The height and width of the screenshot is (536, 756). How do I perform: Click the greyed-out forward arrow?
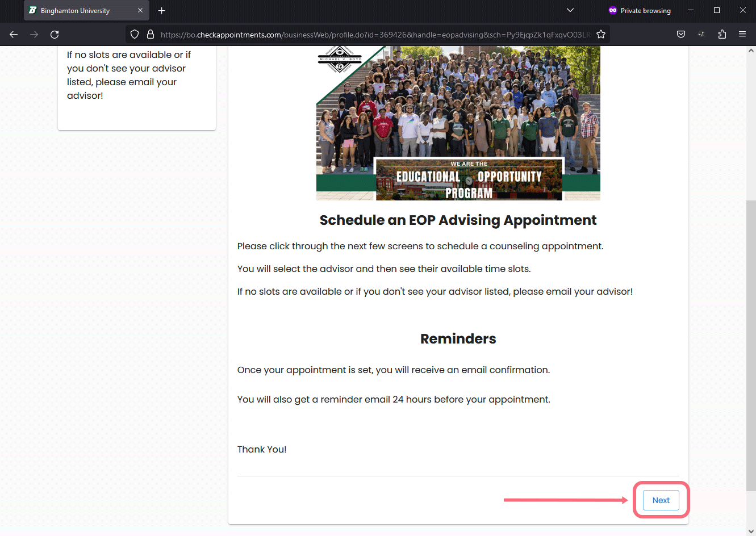pos(34,35)
